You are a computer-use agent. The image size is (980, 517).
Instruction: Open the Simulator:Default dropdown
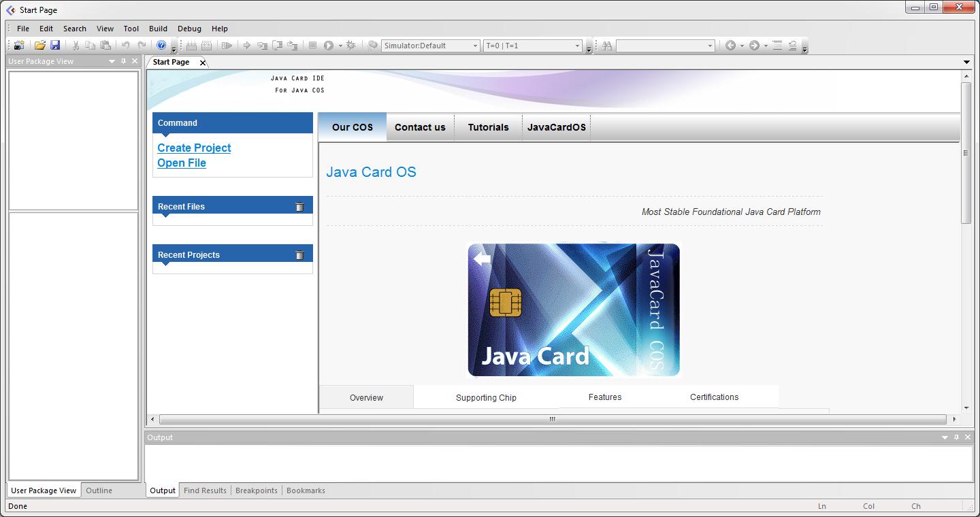point(476,46)
